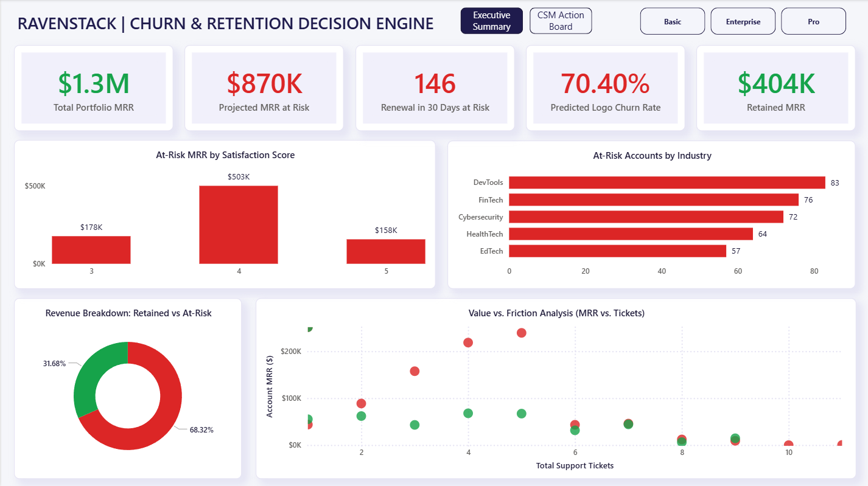Click the value label 57 beside EdTech
This screenshot has height=486, width=868.
point(736,251)
